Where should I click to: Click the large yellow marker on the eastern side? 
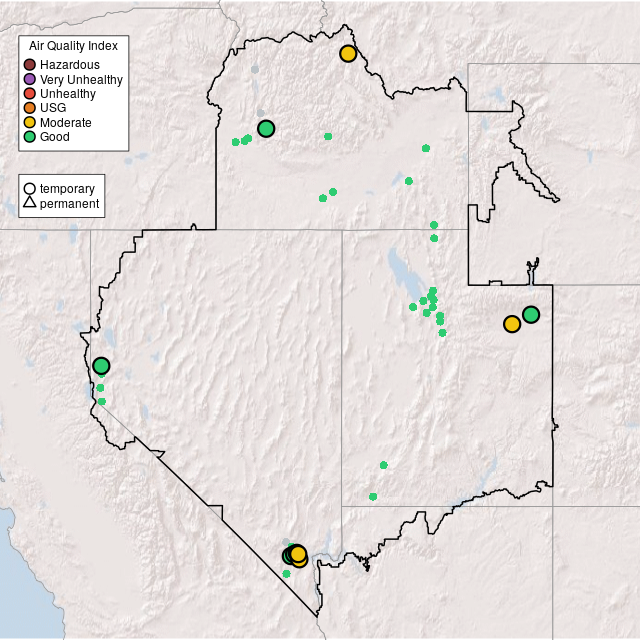(512, 324)
